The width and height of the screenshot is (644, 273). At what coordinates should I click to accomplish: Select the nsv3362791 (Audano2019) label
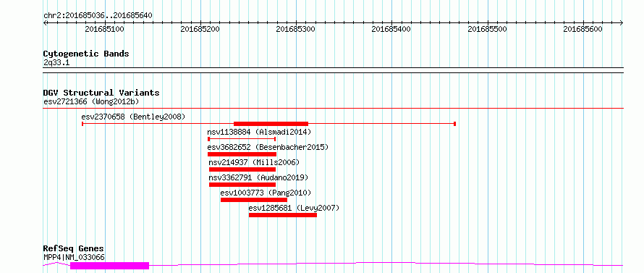click(258, 177)
